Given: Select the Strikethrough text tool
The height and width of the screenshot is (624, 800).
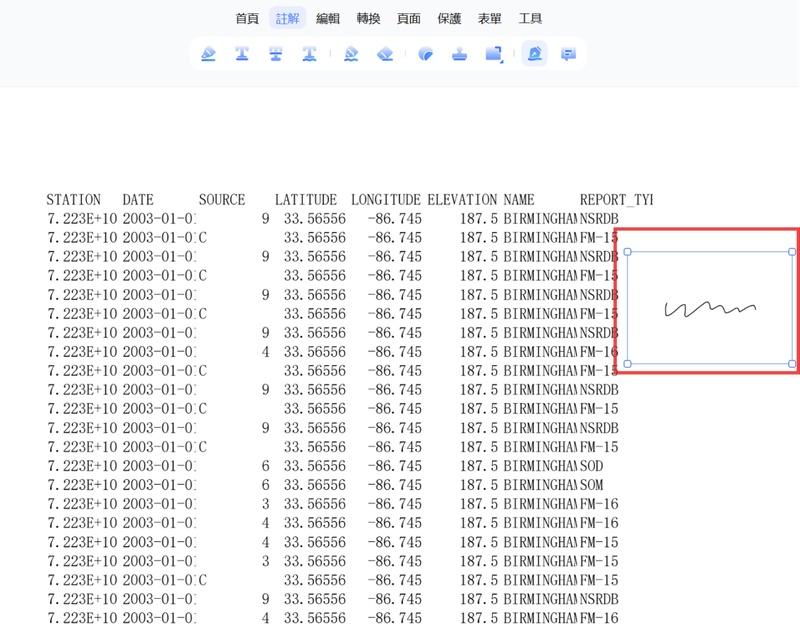Looking at the screenshot, I should click(x=276, y=54).
